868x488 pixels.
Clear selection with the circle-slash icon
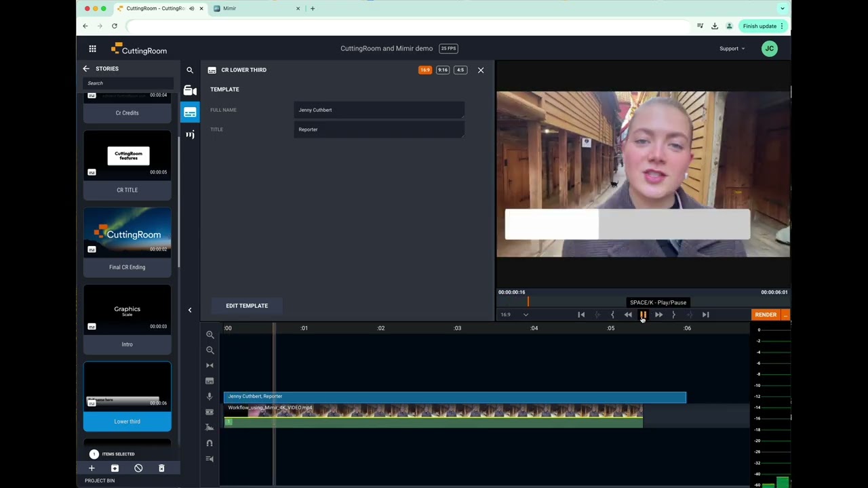pos(138,468)
